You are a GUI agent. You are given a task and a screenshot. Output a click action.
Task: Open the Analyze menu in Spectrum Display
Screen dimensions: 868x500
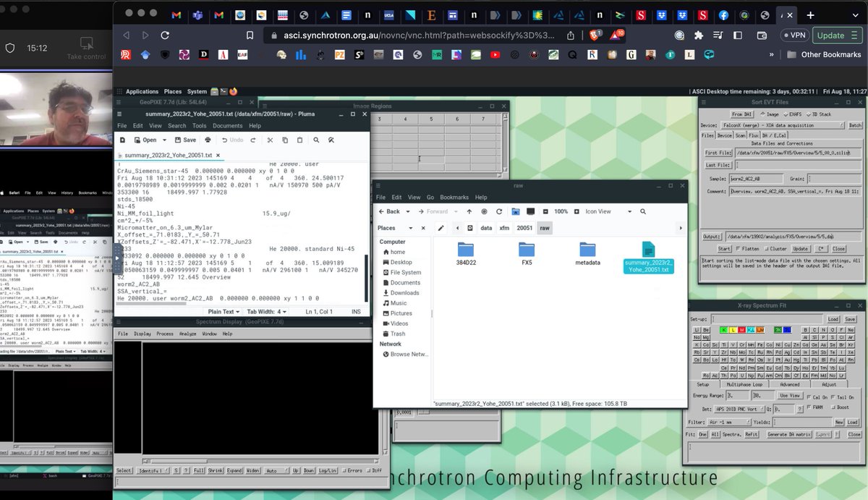point(187,334)
